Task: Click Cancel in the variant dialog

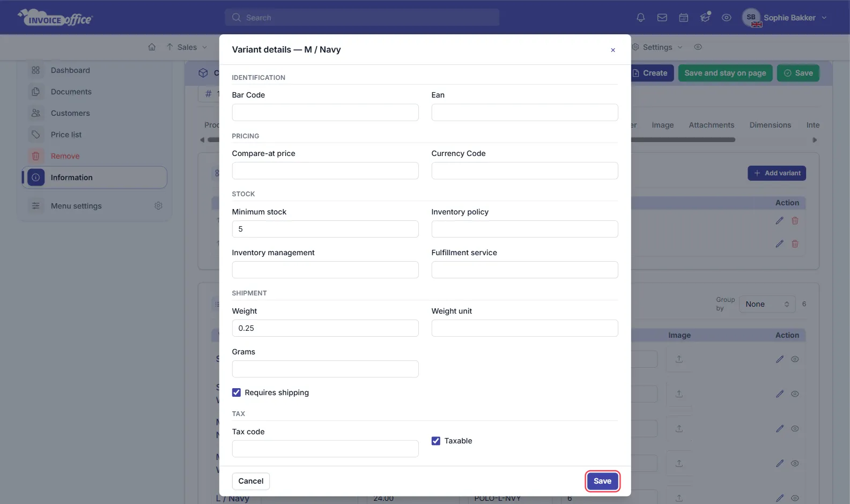Action: point(251,481)
